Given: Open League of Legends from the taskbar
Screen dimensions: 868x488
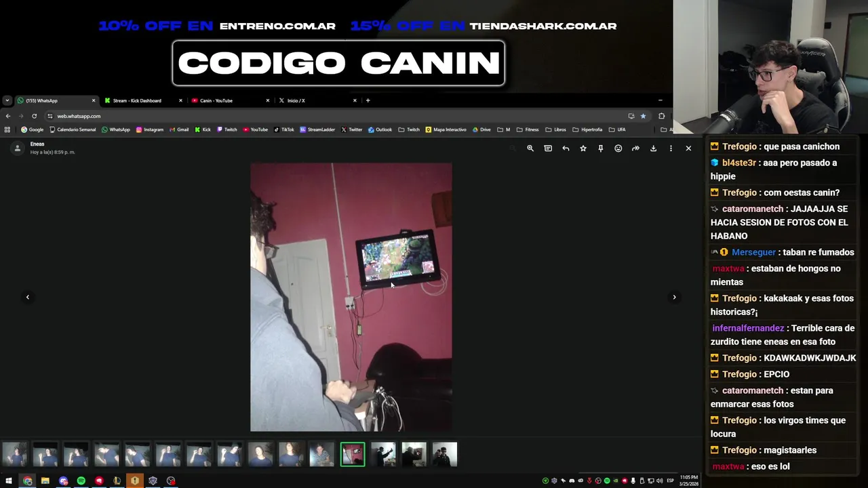Looking at the screenshot, I should coord(117,481).
